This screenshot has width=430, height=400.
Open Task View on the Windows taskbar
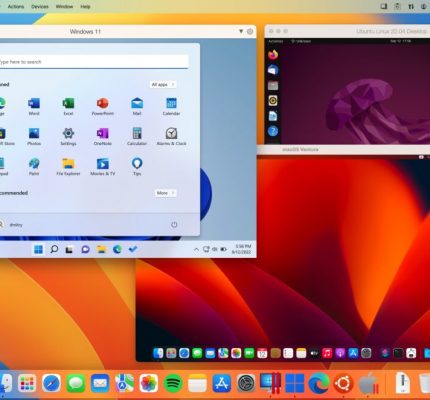[x=69, y=249]
